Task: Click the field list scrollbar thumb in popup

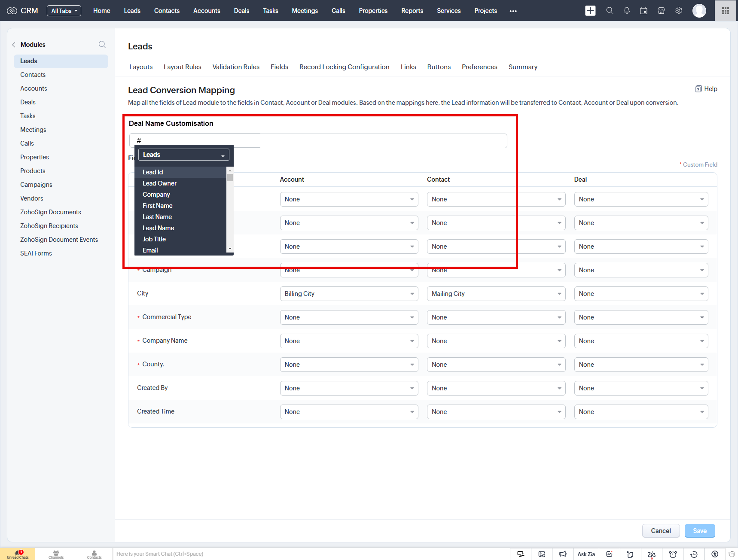Action: tap(230, 177)
